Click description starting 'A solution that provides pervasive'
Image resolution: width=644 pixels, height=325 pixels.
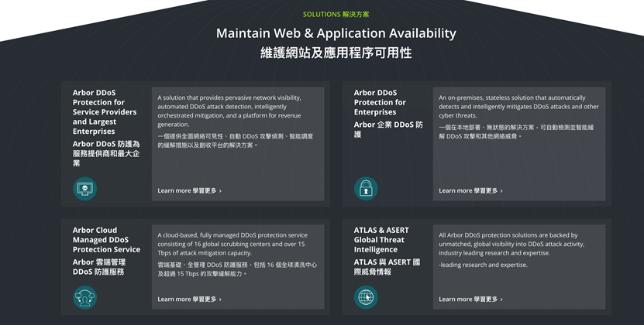[x=229, y=111]
